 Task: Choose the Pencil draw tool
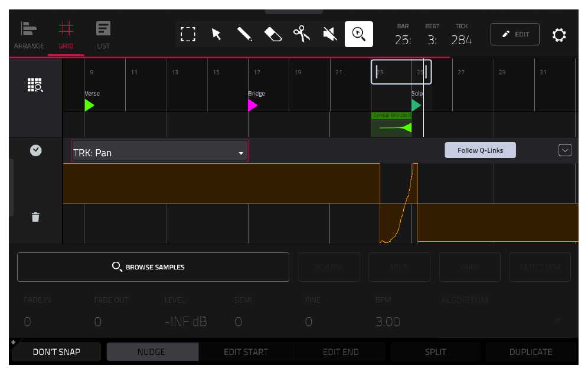244,34
